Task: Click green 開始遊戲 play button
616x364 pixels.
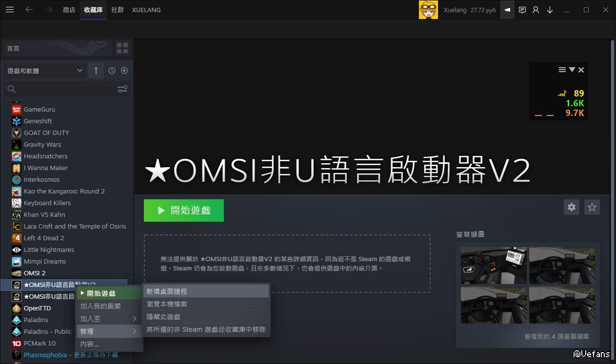Action: pos(184,211)
